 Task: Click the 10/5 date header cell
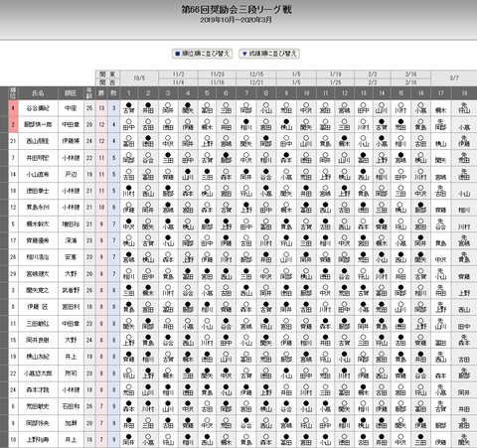click(x=139, y=78)
